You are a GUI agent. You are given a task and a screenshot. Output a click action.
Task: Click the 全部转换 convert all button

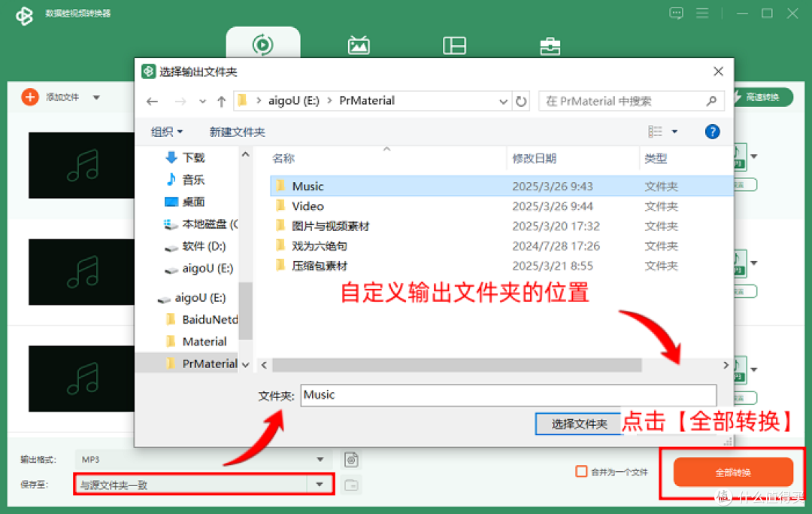pos(733,472)
